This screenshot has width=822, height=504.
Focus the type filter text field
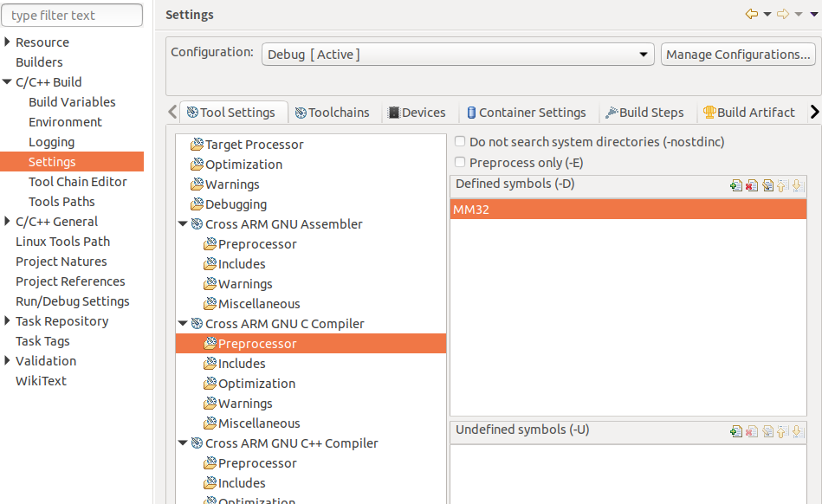pos(73,16)
